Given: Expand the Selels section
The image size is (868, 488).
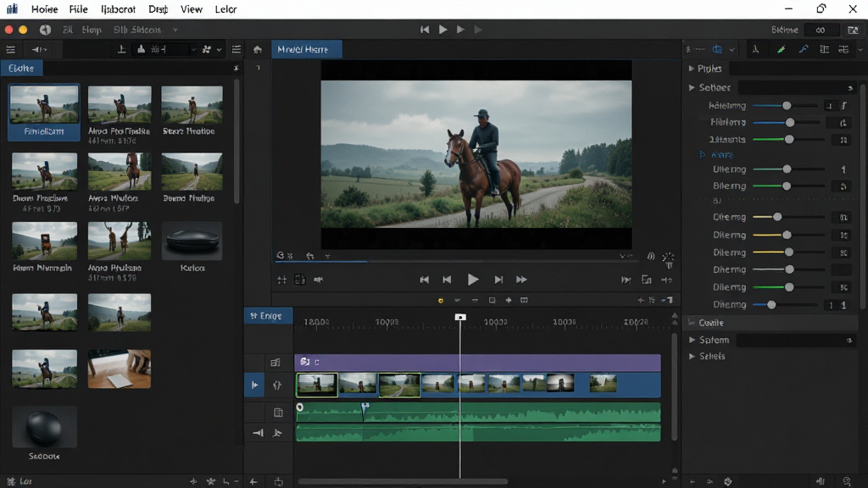Looking at the screenshot, I should point(692,357).
